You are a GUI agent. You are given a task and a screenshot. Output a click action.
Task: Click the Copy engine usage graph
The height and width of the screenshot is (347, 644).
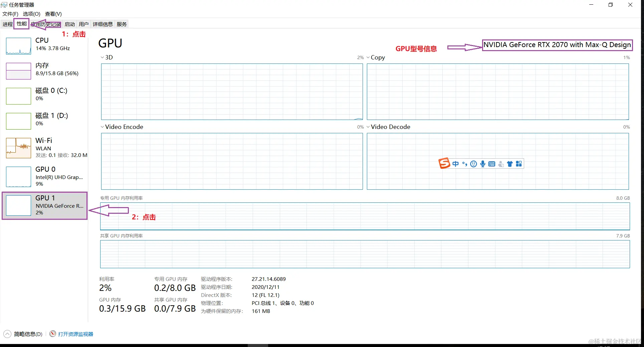498,92
